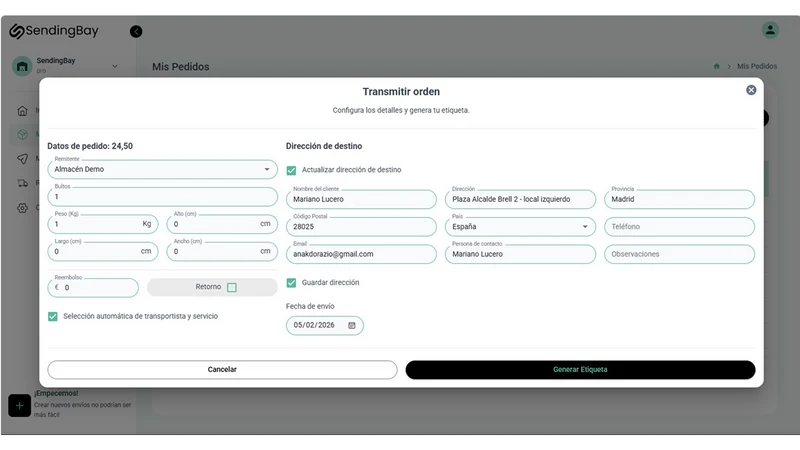Image resolution: width=800 pixels, height=450 pixels.
Task: Click the home icon in the sidebar
Action: pos(22,111)
